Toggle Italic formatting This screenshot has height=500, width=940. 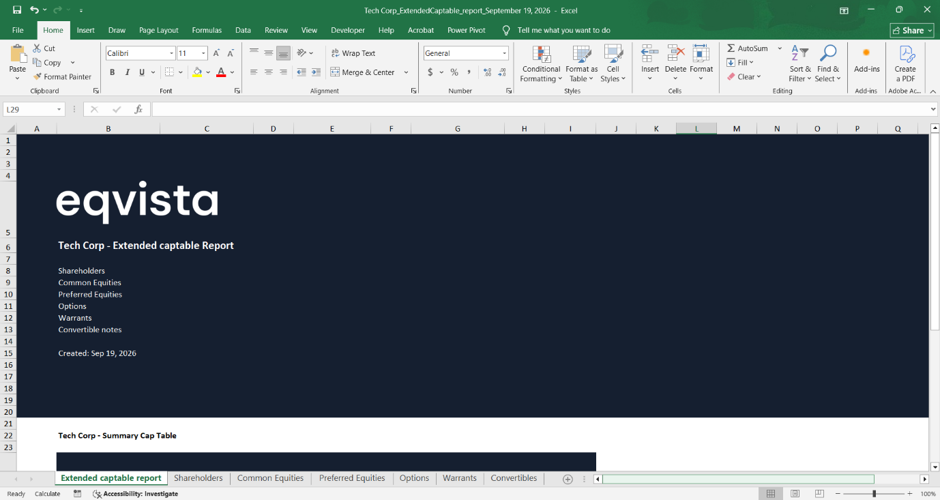(x=127, y=72)
